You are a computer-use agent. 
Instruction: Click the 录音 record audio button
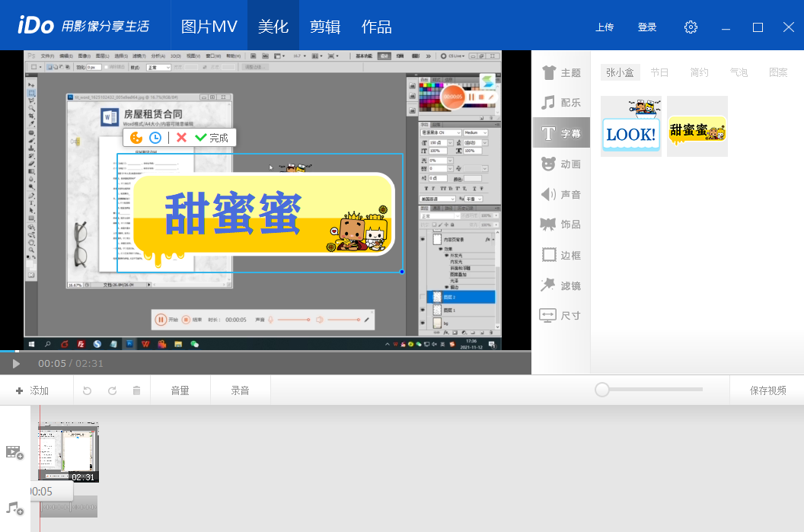(x=240, y=390)
